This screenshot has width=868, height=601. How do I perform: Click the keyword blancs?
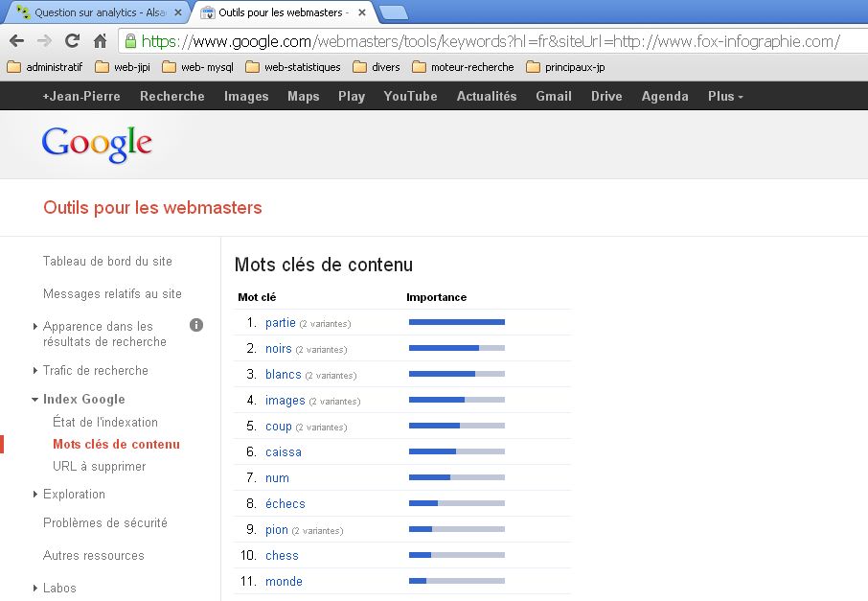tap(283, 374)
